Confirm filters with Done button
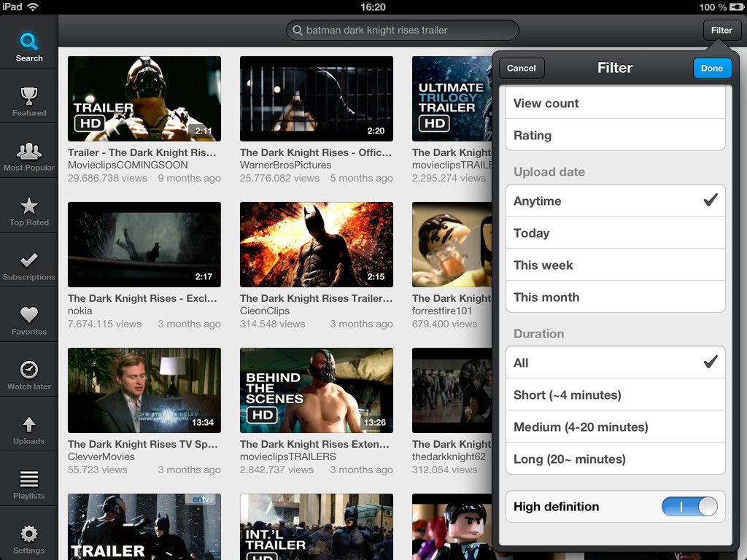The width and height of the screenshot is (747, 560). 712,68
